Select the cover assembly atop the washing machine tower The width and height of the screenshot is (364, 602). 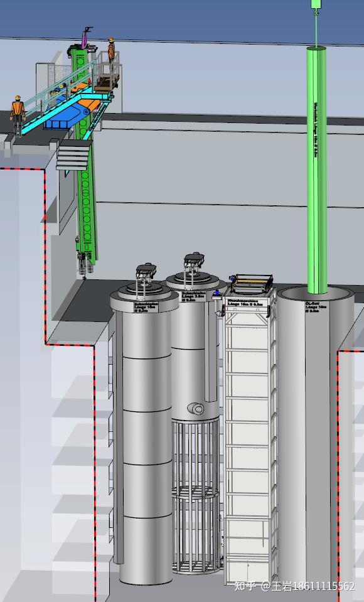[x=251, y=284]
